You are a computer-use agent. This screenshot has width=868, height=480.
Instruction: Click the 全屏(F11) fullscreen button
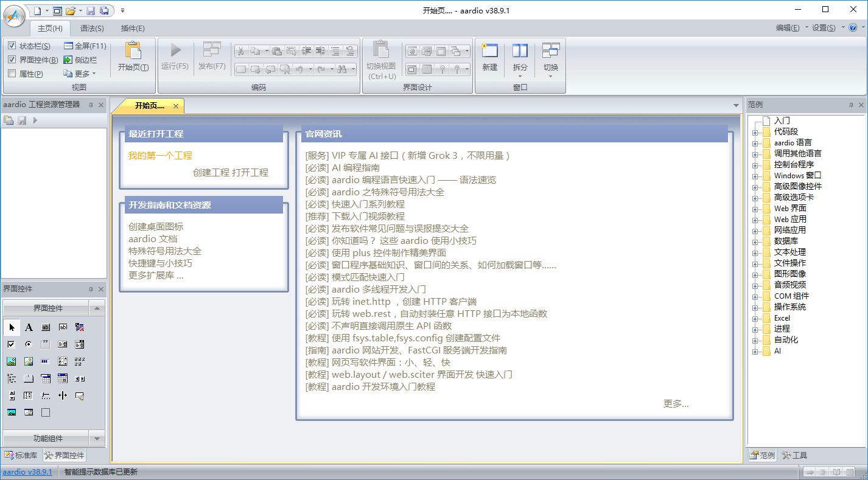[85, 46]
